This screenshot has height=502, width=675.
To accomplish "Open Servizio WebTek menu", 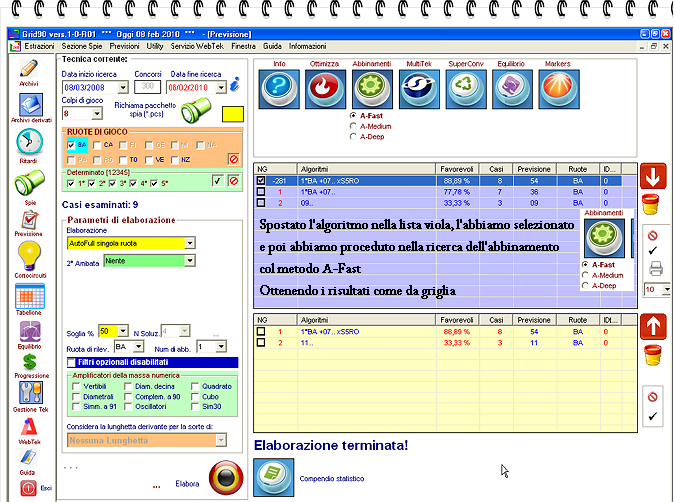I will (197, 46).
